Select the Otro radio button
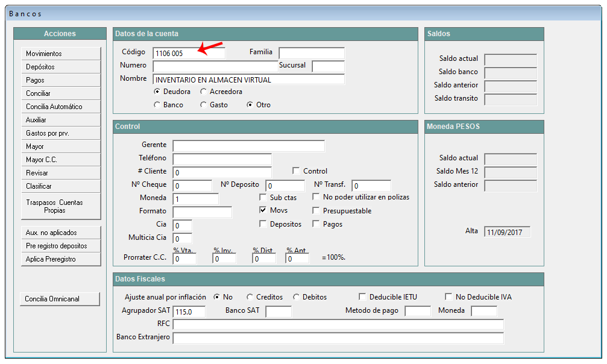The image size is (607, 364). [250, 104]
